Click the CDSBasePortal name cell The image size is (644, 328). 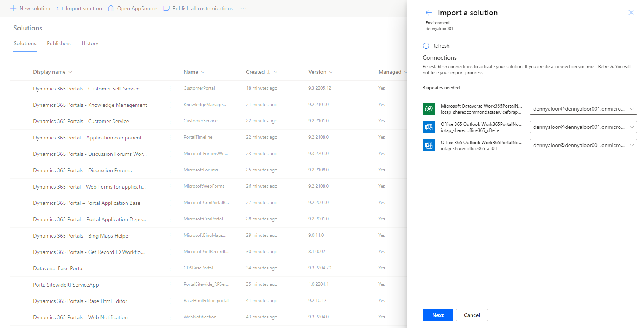198,268
